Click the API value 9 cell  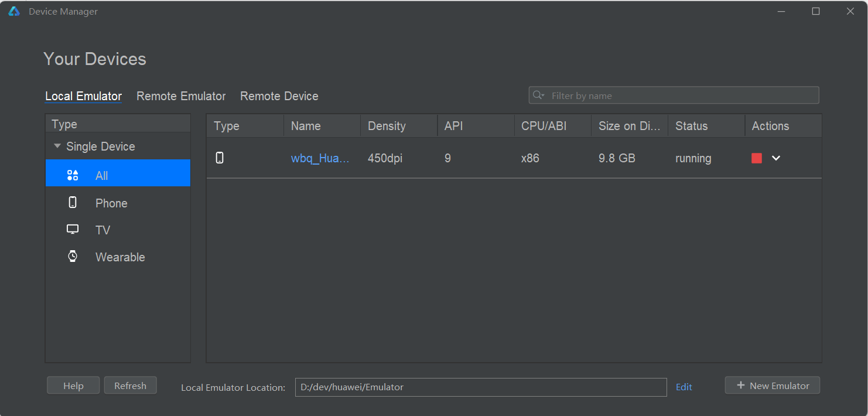447,158
